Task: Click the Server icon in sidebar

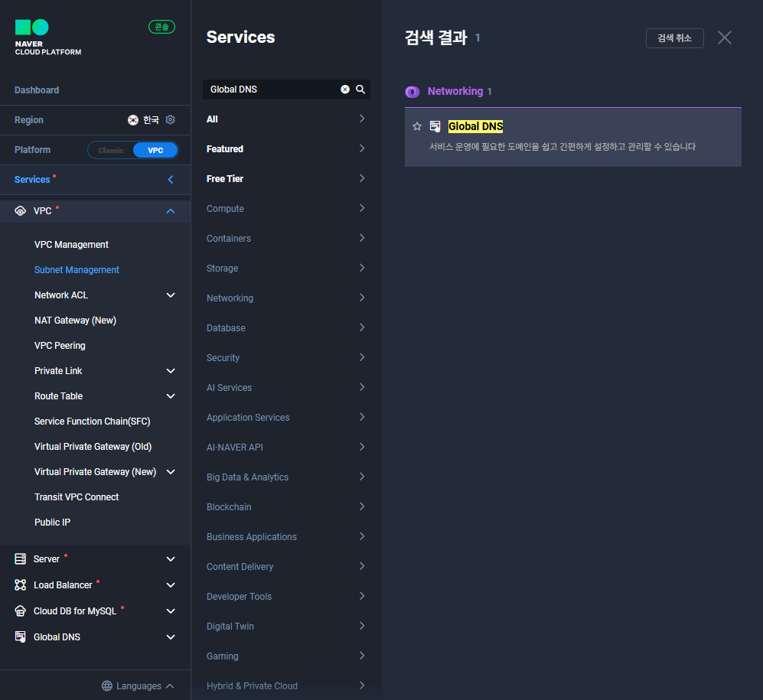Action: coord(21,559)
